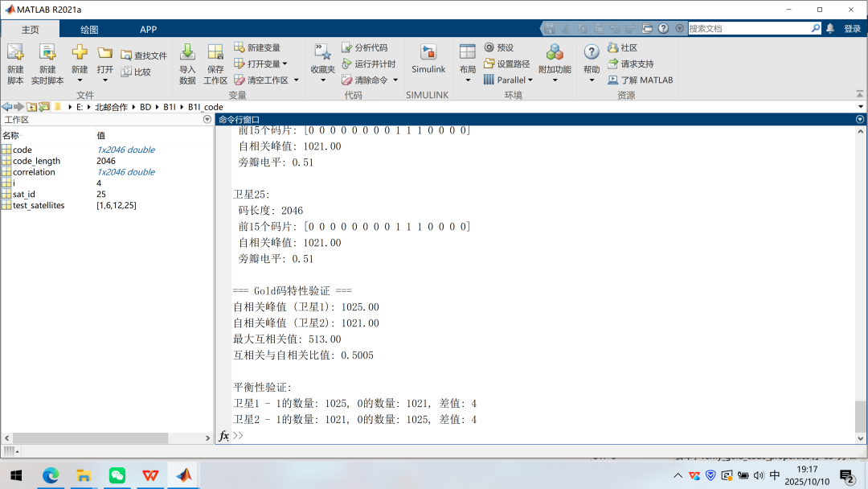Launch Simulink
This screenshot has width=868, height=489.
[428, 59]
